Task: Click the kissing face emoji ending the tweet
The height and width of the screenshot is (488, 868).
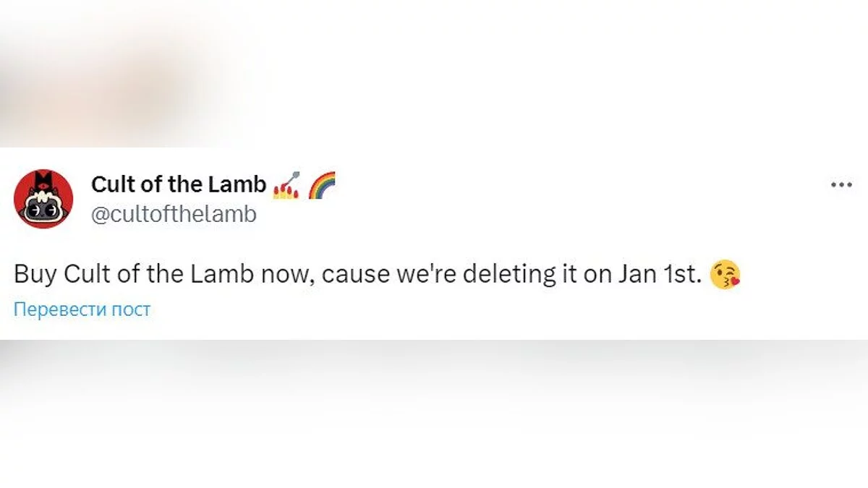Action: 726,275
